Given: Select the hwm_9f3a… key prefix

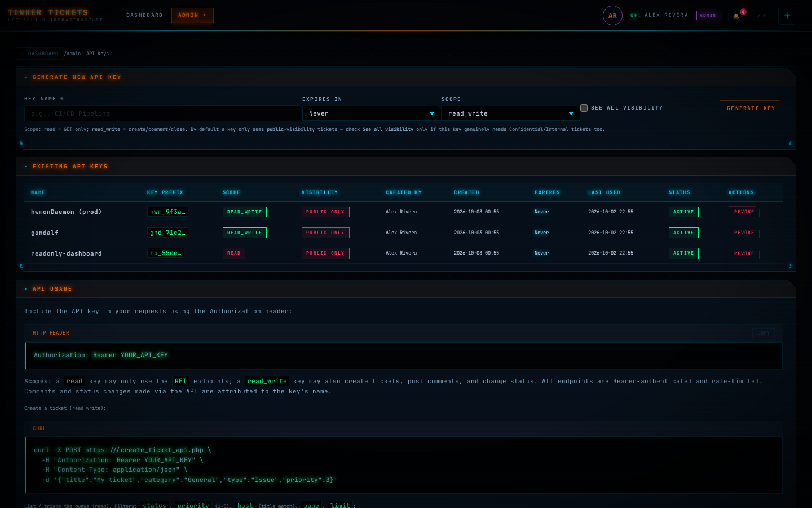Looking at the screenshot, I should coord(167,212).
